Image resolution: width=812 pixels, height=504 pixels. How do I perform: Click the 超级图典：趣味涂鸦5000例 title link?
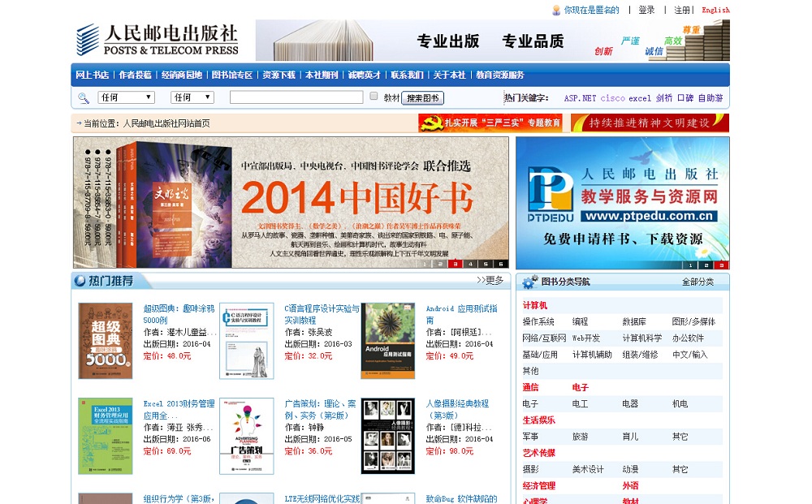pyautogui.click(x=179, y=315)
